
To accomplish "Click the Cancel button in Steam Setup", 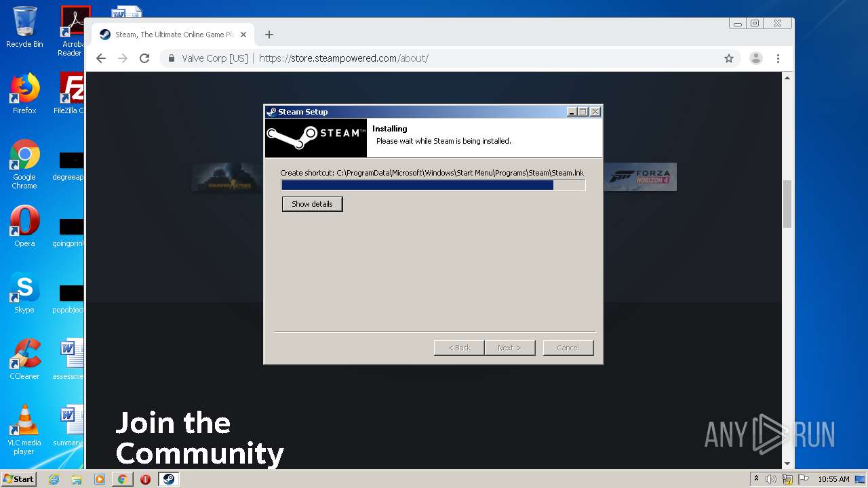I will 568,348.
